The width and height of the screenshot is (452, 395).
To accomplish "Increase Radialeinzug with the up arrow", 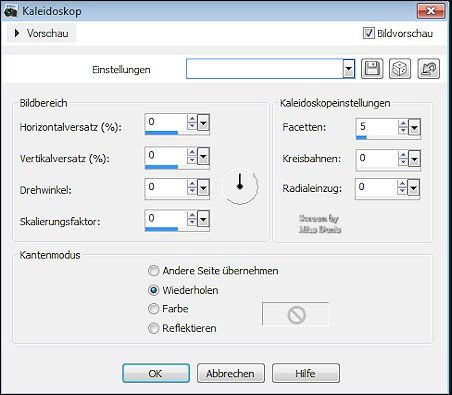I will [x=402, y=184].
